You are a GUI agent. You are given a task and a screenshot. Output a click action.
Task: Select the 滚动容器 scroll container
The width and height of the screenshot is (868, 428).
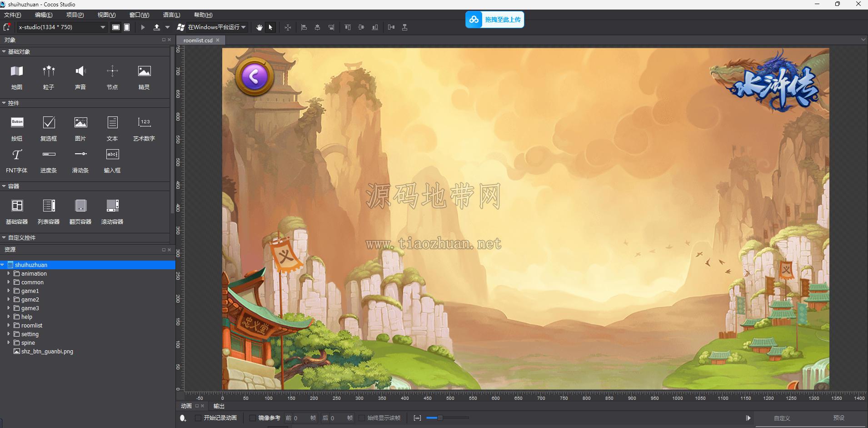pyautogui.click(x=112, y=211)
